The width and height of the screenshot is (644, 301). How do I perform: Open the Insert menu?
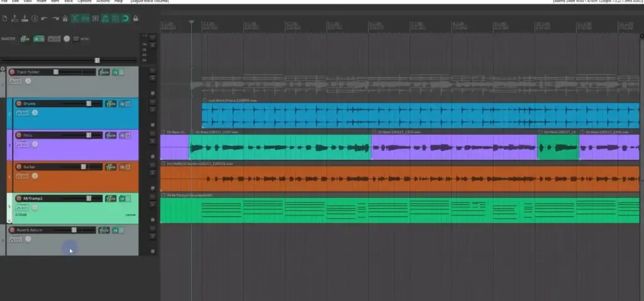(x=42, y=1)
